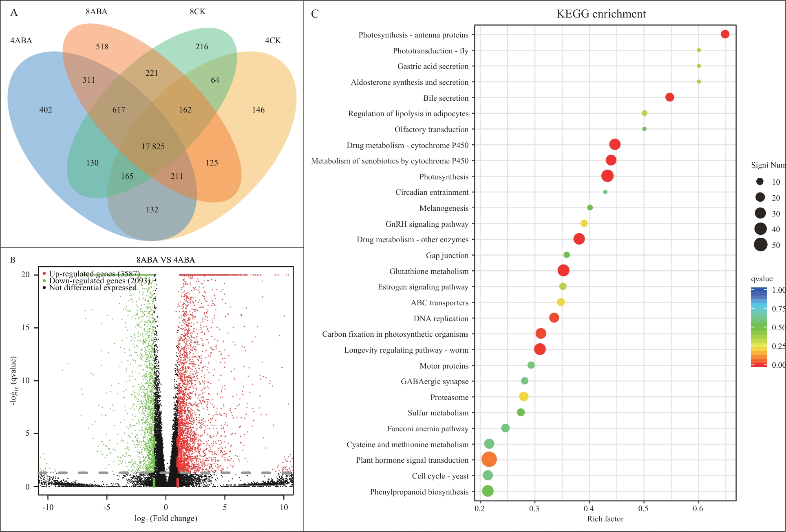Click the 402 region of 4ABA ellipse
This screenshot has height=532, width=786.
[x=46, y=110]
